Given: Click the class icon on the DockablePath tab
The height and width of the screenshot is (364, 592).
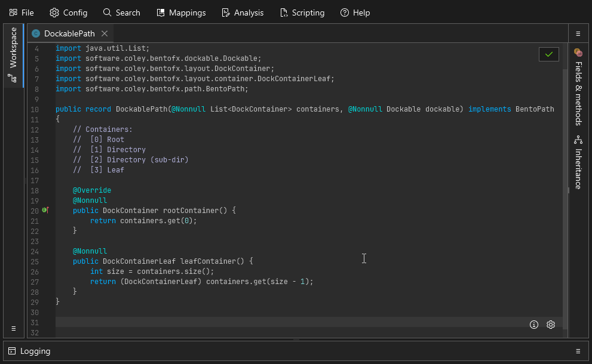Looking at the screenshot, I should pyautogui.click(x=36, y=33).
